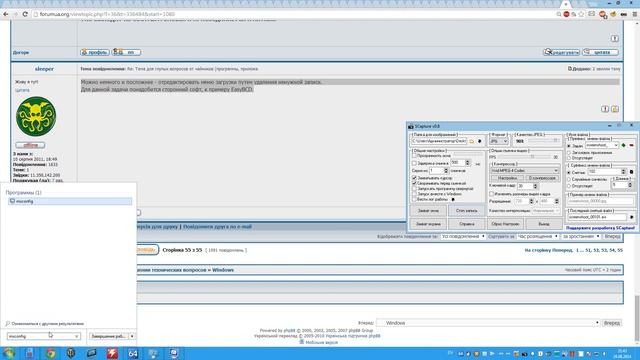Click the help button in SCapture
Screen dimensions: 640x360
(467, 224)
